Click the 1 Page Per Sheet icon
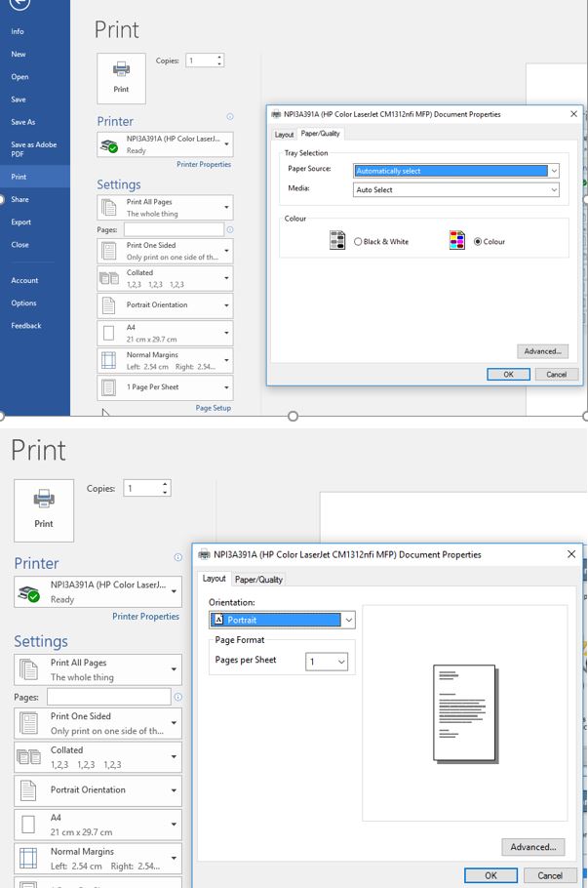The image size is (588, 888). click(108, 387)
